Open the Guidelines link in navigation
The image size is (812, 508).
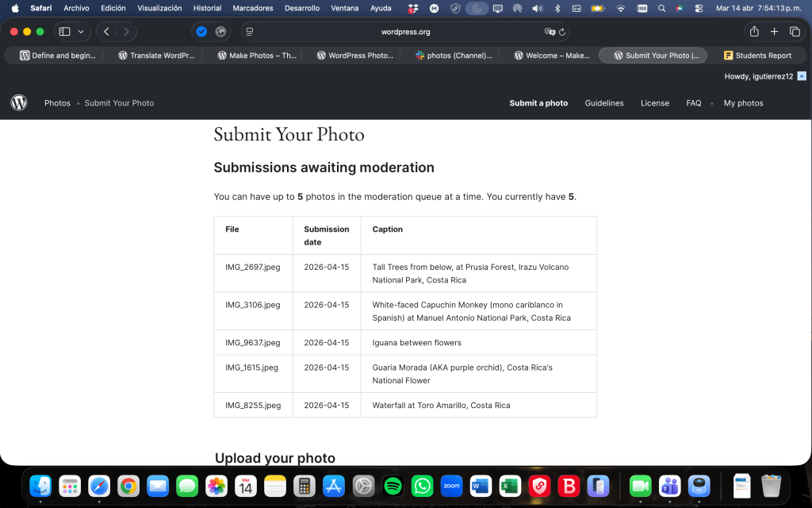point(603,103)
